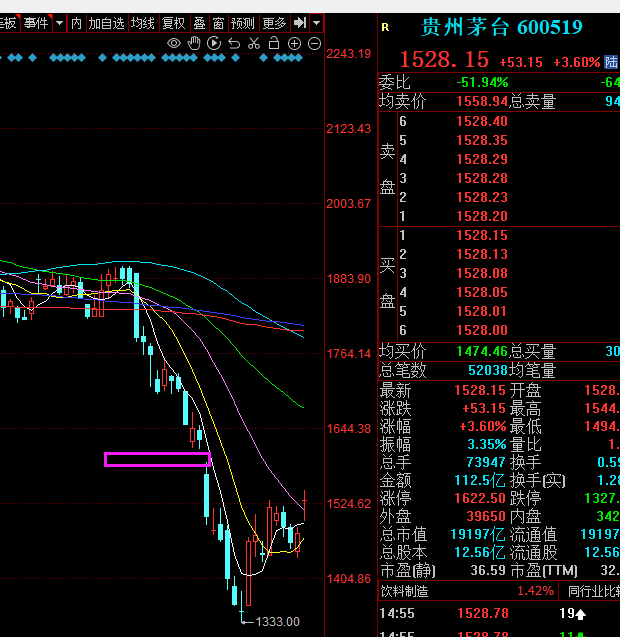Click the 外盘 39650 value
Viewport: 620px width, 637px height.
(486, 516)
